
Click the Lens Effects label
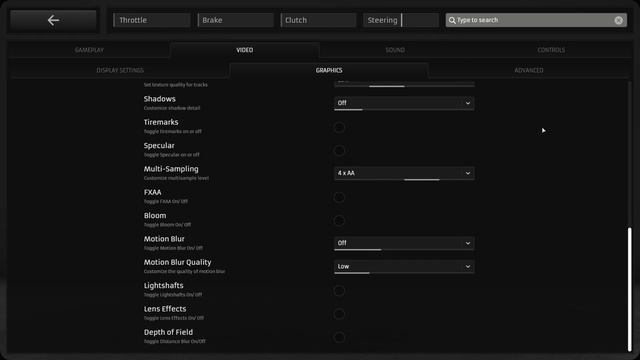(165, 309)
